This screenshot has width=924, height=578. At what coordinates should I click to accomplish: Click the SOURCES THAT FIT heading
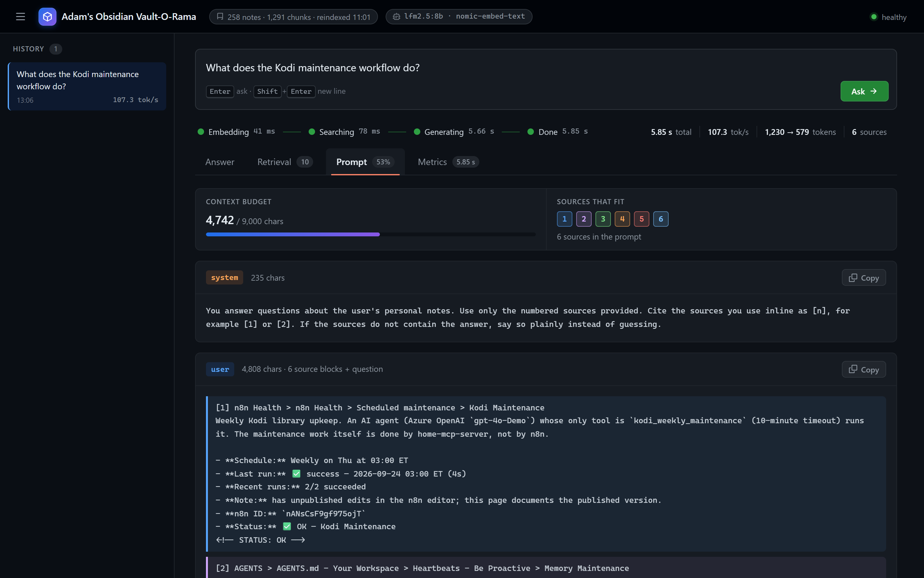point(590,202)
